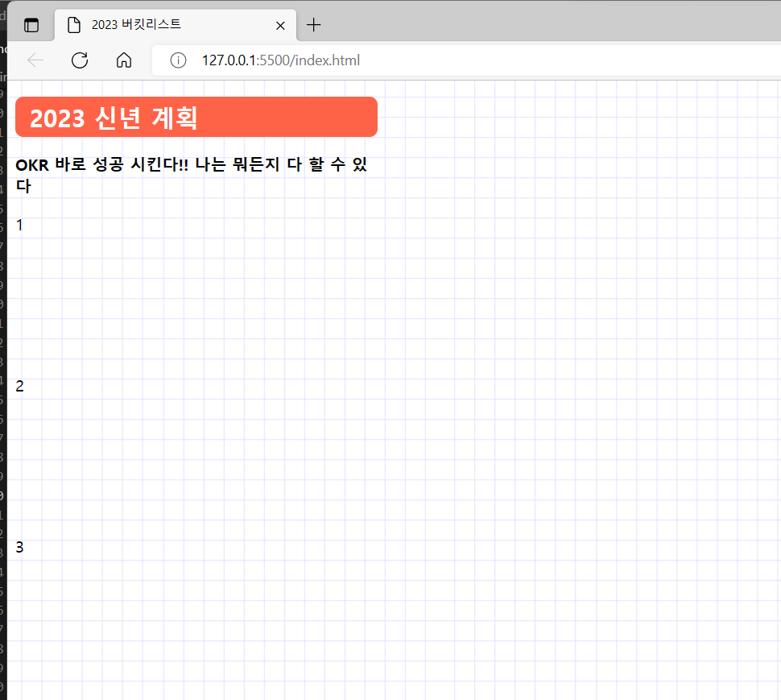Reload the page with refresh icon
This screenshot has height=700, width=781.
(x=80, y=60)
